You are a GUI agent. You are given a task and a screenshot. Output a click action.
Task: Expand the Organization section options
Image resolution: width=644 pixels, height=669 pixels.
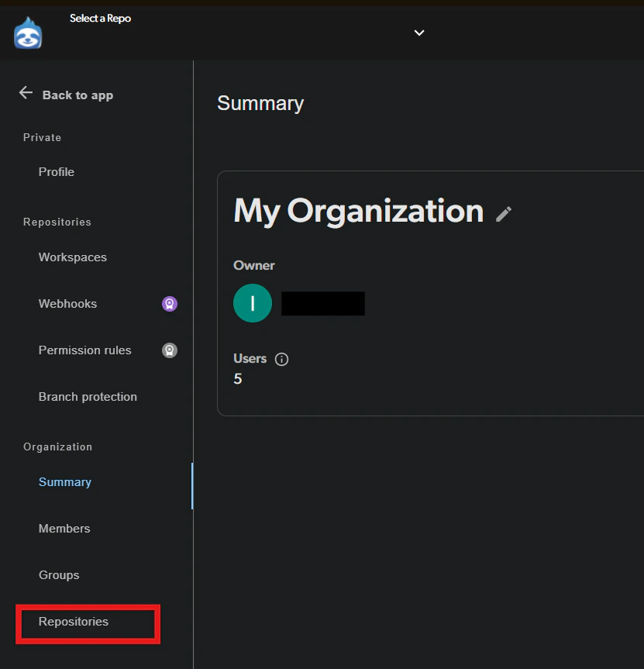coord(57,447)
